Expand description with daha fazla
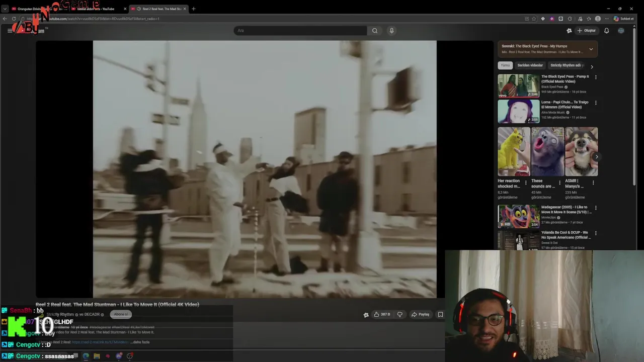 pyautogui.click(x=140, y=342)
